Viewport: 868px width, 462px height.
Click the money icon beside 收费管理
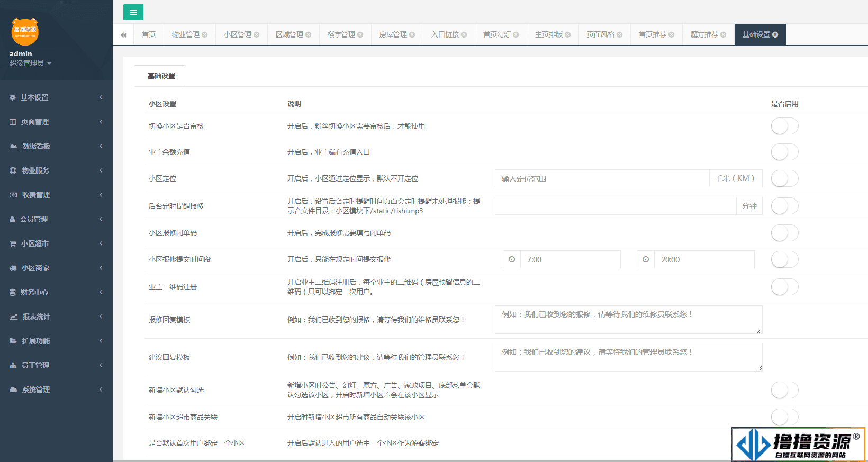tap(13, 195)
